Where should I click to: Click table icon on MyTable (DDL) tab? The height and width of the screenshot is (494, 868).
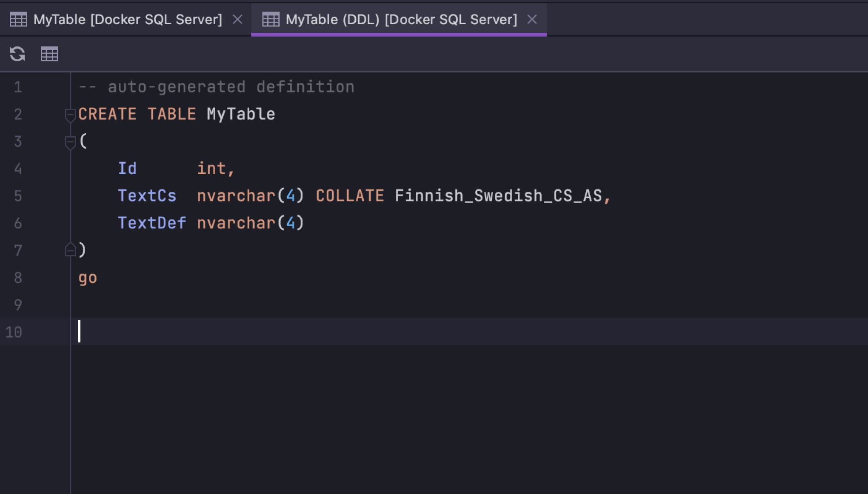click(x=271, y=20)
